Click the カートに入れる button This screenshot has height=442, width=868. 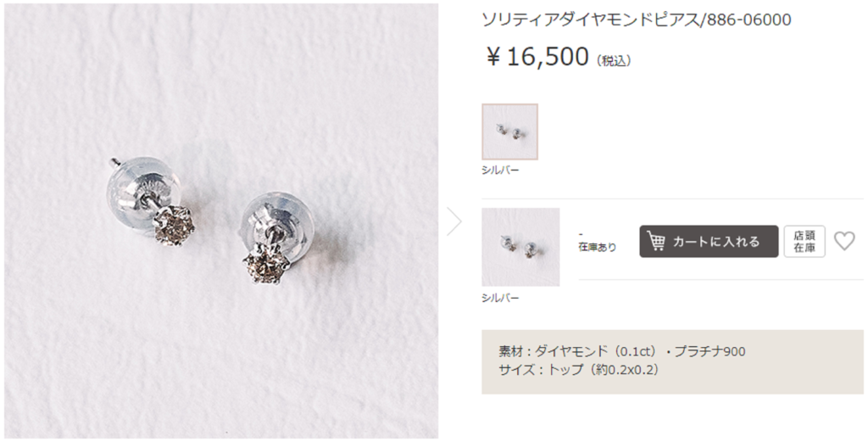(x=709, y=242)
